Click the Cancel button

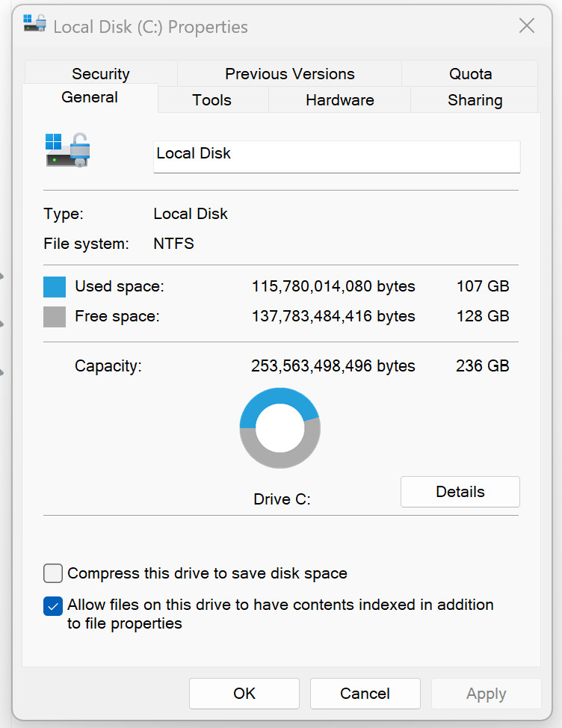pos(365,694)
